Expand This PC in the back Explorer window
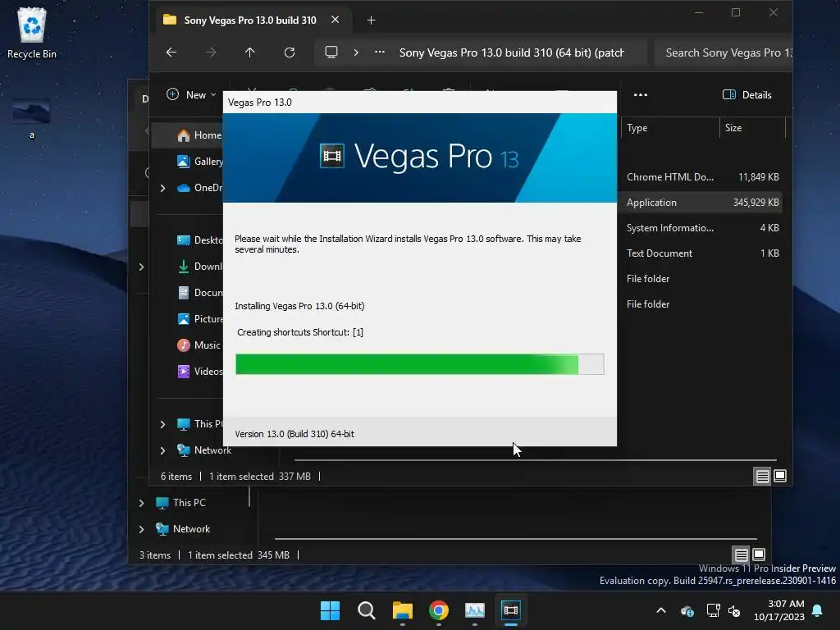This screenshot has width=840, height=630. 141,503
